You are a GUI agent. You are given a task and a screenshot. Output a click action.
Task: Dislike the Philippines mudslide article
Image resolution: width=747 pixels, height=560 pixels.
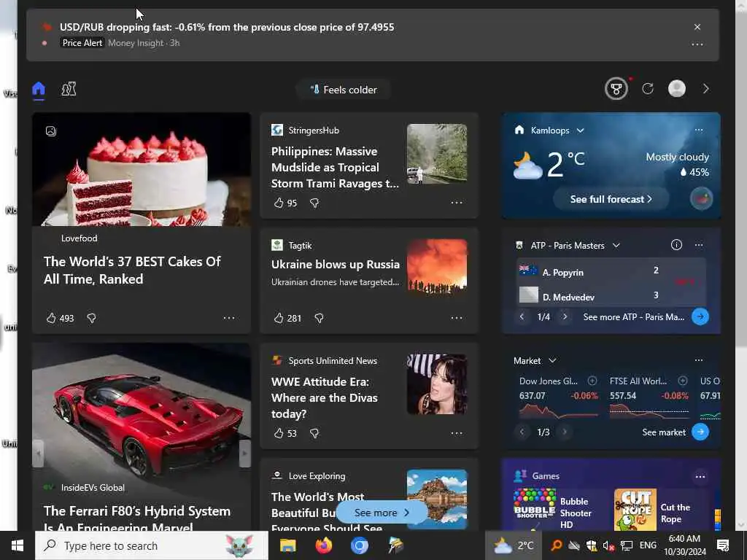click(x=314, y=203)
